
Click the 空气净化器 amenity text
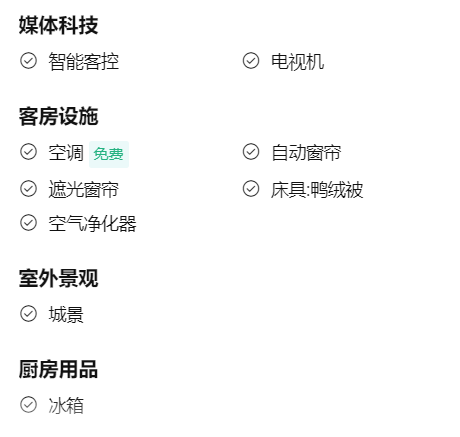tap(92, 223)
